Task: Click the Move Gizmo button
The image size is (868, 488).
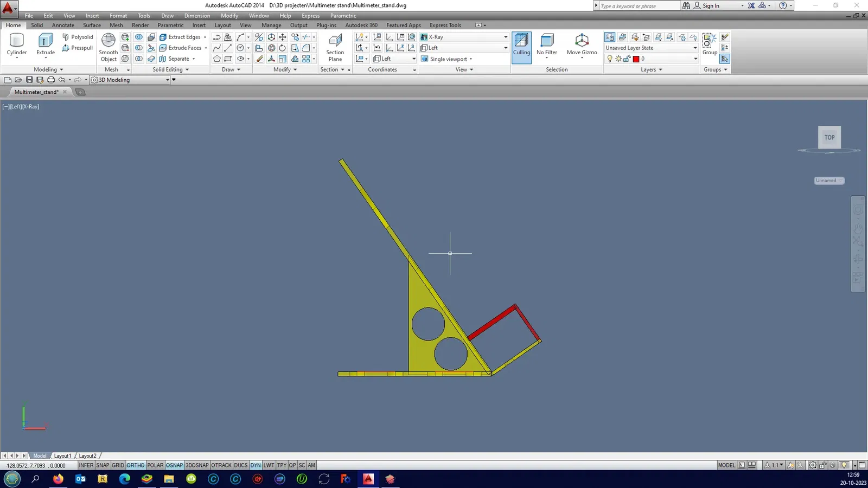Action: coord(582,45)
